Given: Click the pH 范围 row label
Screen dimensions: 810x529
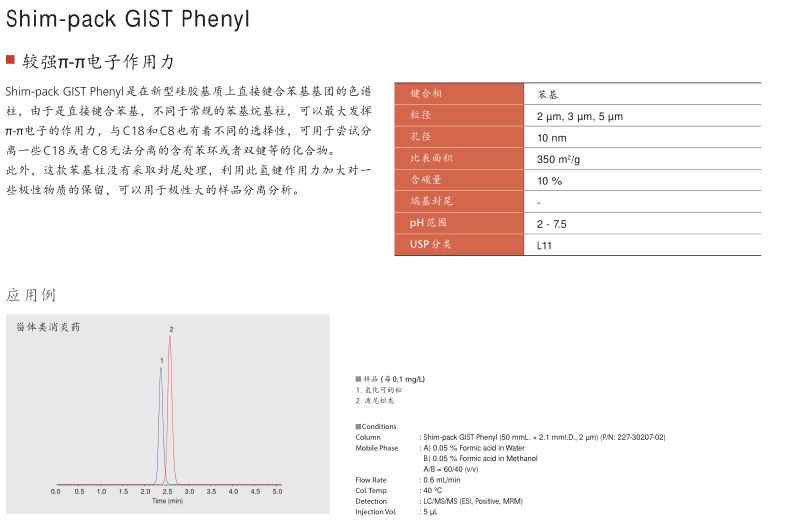Looking at the screenshot, I should (x=428, y=223).
